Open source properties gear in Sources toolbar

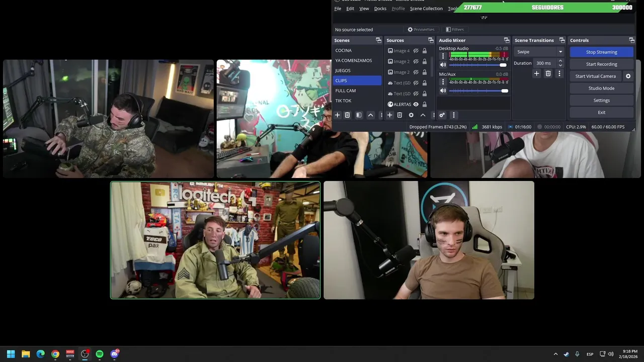(x=411, y=115)
